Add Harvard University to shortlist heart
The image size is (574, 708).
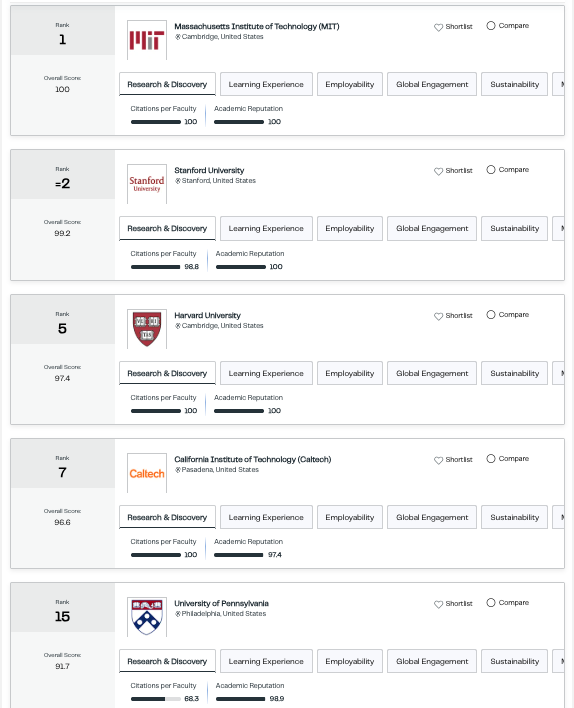pyautogui.click(x=438, y=316)
